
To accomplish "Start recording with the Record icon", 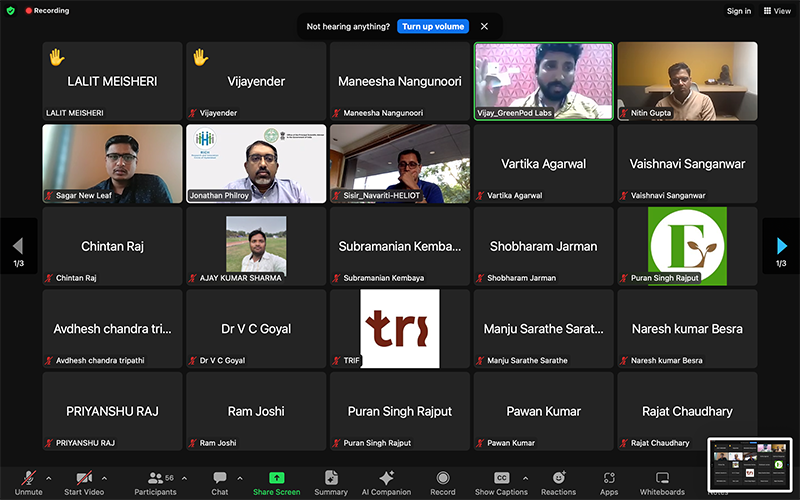I will click(442, 478).
